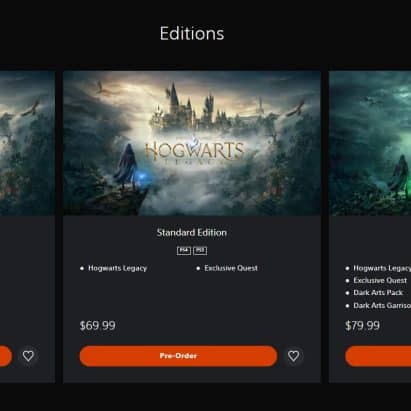Click the PS4 platform badge

[184, 250]
